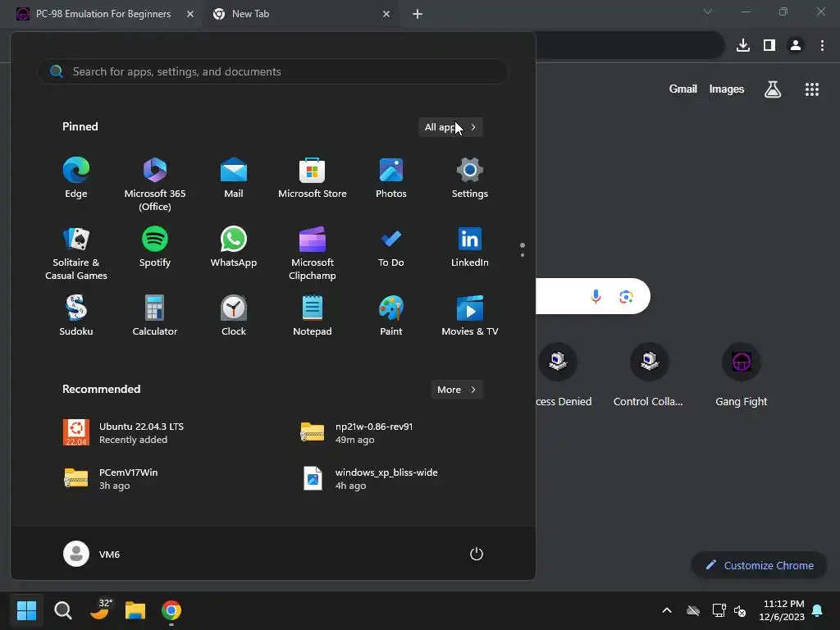The width and height of the screenshot is (840, 630).
Task: Launch Microsoft 365 (Office)
Action: 155,185
